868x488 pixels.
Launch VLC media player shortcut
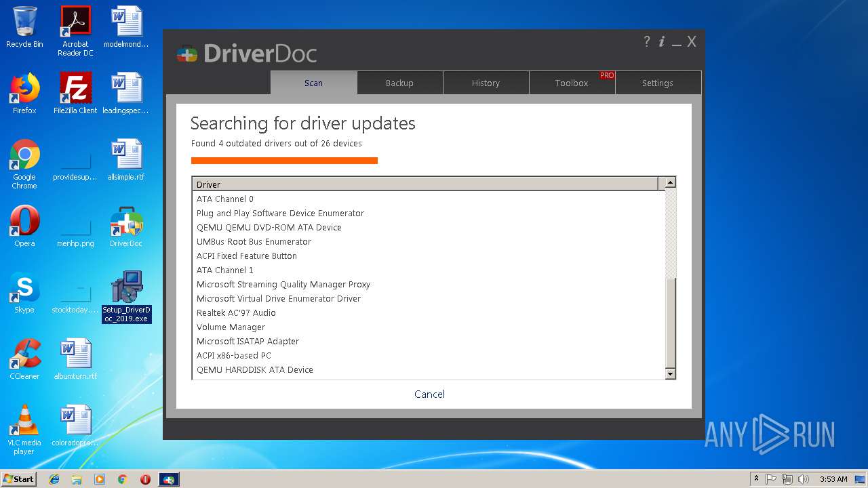pyautogui.click(x=24, y=430)
